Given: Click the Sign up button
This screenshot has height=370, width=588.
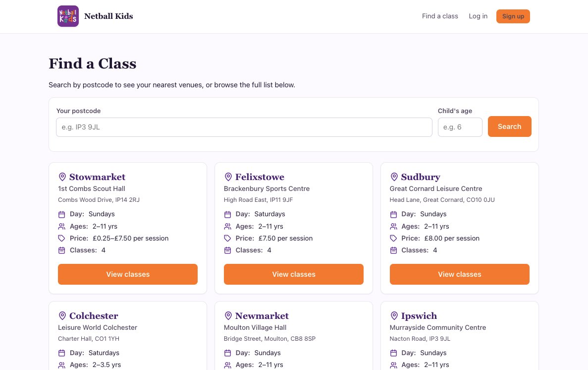Looking at the screenshot, I should (513, 16).
